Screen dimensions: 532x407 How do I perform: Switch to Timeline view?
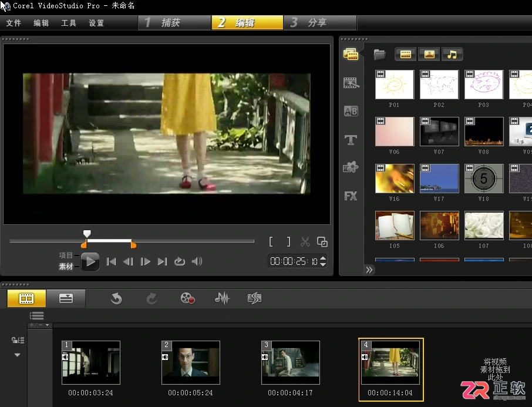click(x=66, y=298)
